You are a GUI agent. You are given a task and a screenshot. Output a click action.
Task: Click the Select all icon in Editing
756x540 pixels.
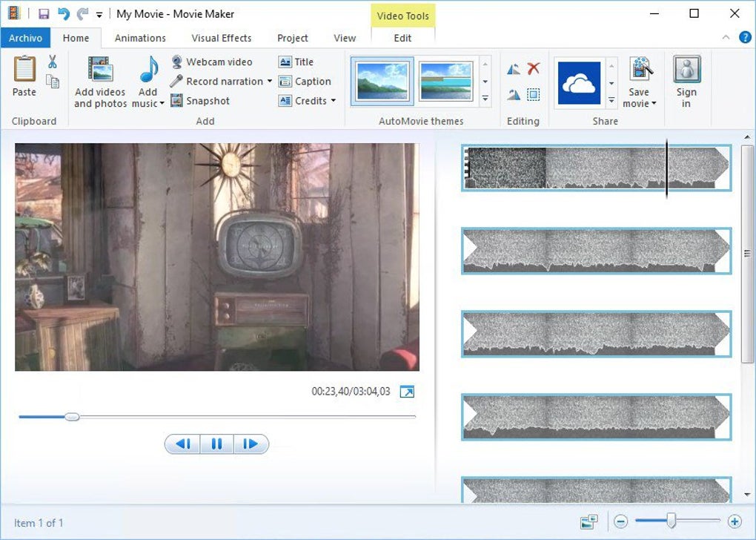click(x=533, y=94)
